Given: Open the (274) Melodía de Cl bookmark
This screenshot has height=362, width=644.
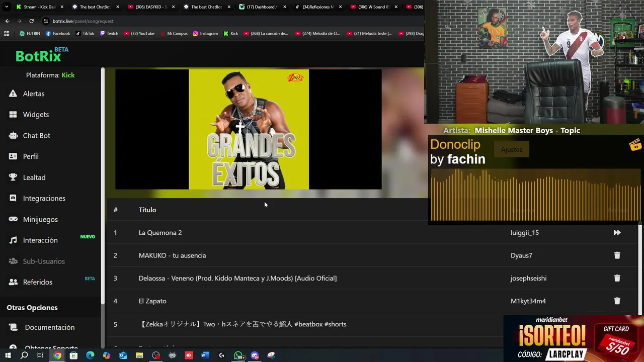Looking at the screenshot, I should (317, 34).
